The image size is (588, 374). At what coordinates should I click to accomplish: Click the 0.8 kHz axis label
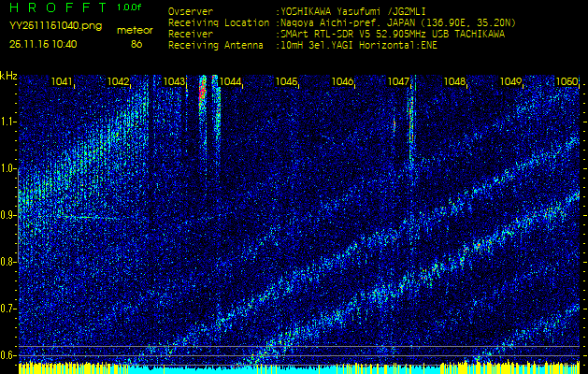pyautogui.click(x=7, y=262)
